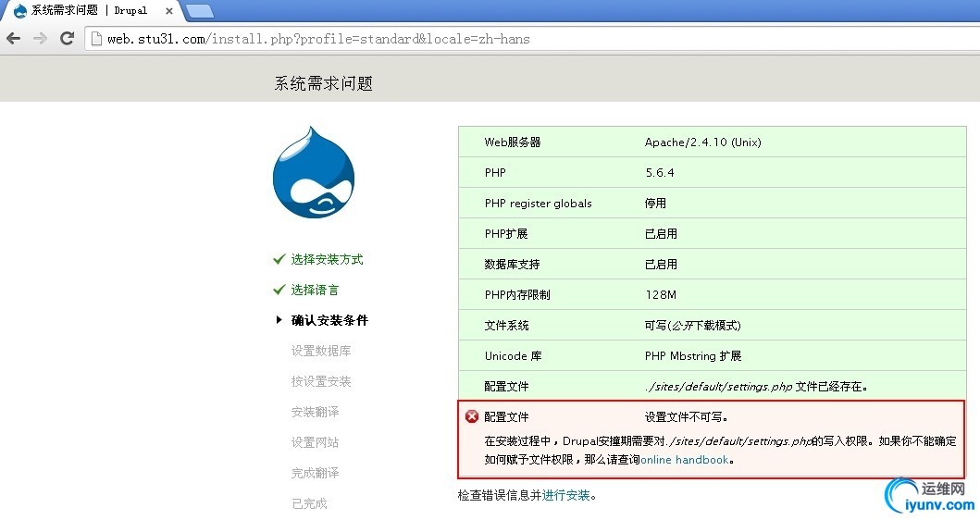This screenshot has height=520, width=980.
Task: Click the browser back arrow
Action: (13, 39)
